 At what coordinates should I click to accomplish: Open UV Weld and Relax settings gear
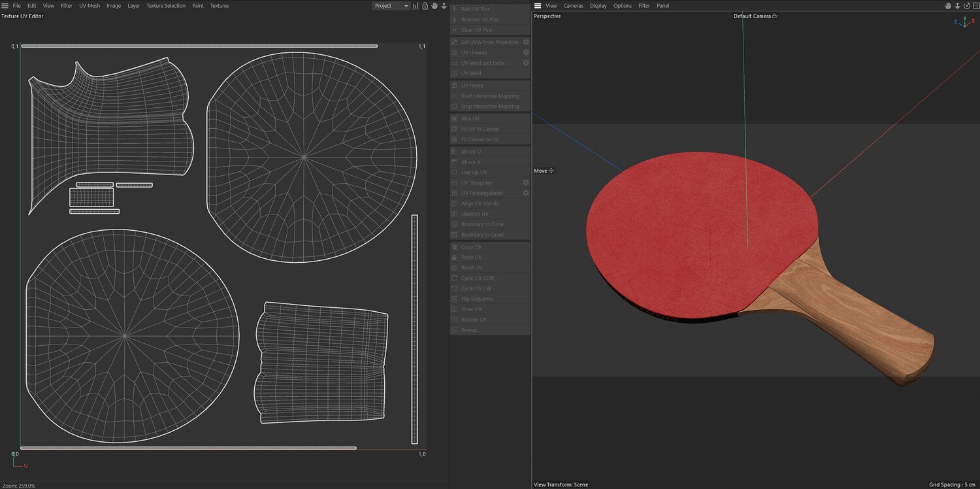click(x=526, y=63)
